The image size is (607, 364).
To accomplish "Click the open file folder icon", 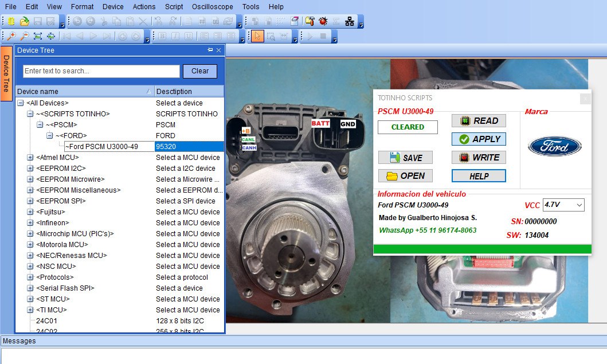I will tap(24, 21).
